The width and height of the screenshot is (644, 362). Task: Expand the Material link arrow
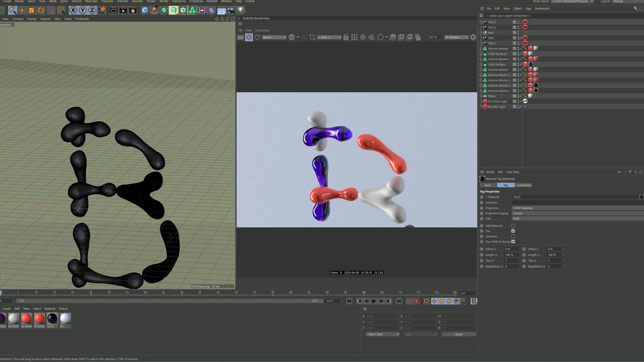(486, 197)
